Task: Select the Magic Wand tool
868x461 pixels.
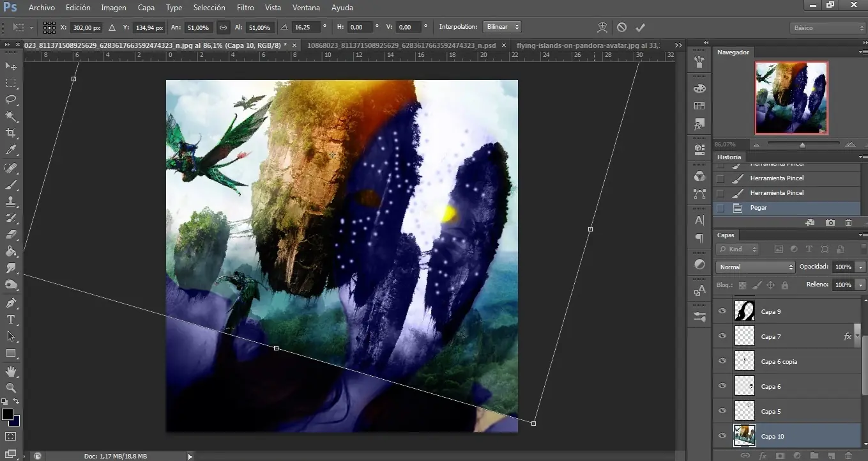Action: pyautogui.click(x=11, y=116)
